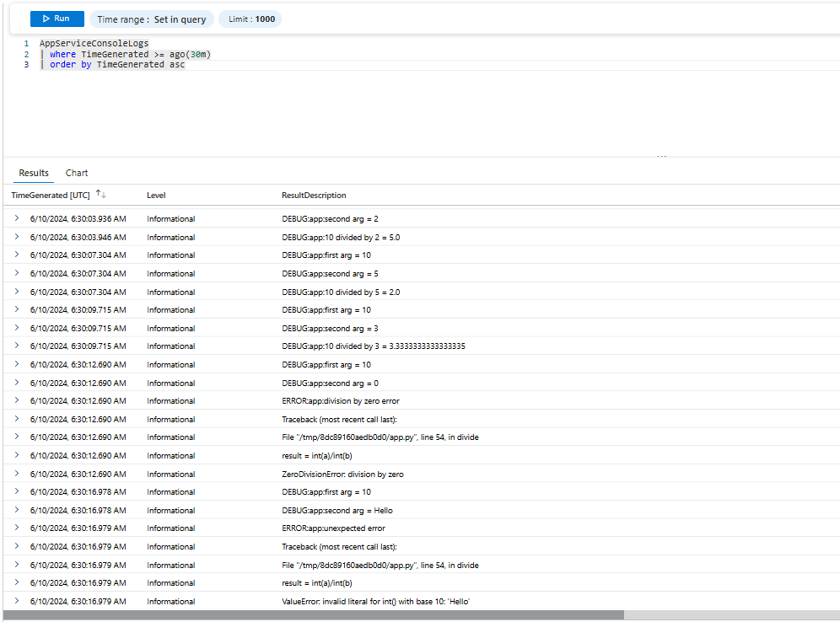The height and width of the screenshot is (622, 840).
Task: Select the Results tab
Action: (x=33, y=173)
